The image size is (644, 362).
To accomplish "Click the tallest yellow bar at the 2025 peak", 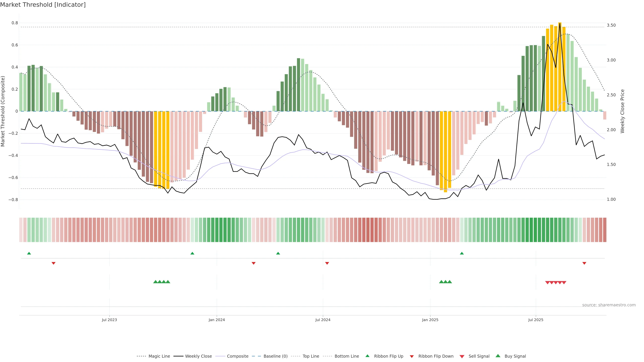I will 560,75.
